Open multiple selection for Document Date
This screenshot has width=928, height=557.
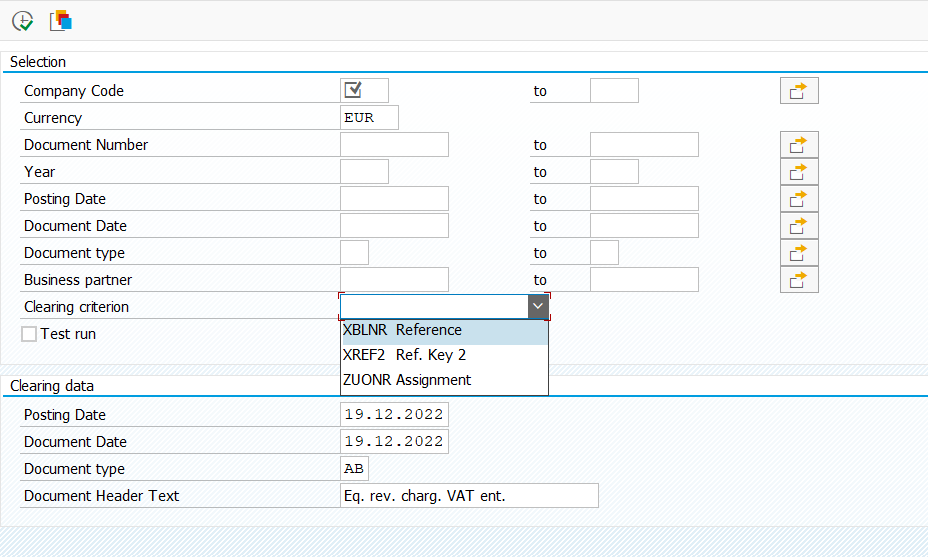click(799, 226)
